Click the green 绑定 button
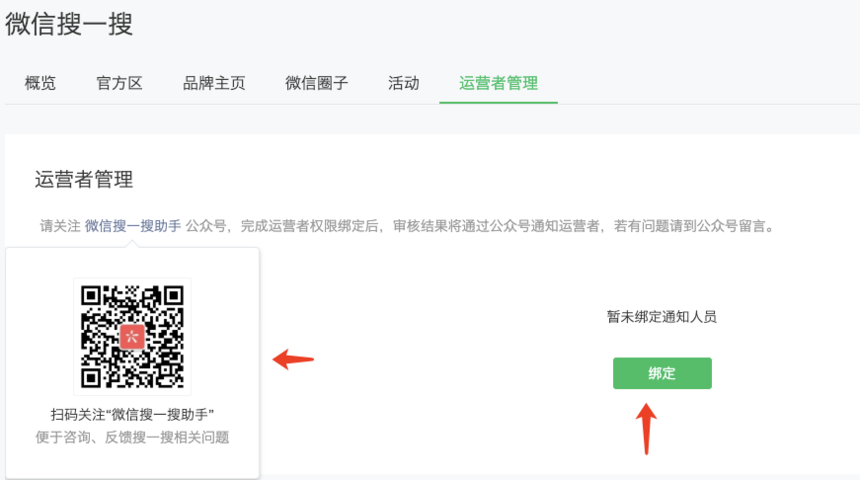Viewport: 860px width, 480px height. point(662,373)
